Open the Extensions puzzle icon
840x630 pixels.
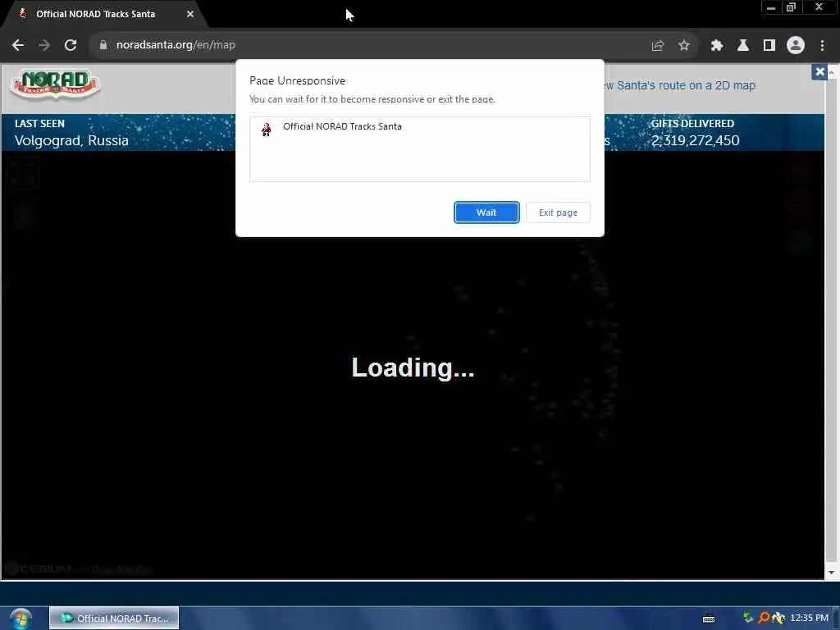click(x=716, y=46)
